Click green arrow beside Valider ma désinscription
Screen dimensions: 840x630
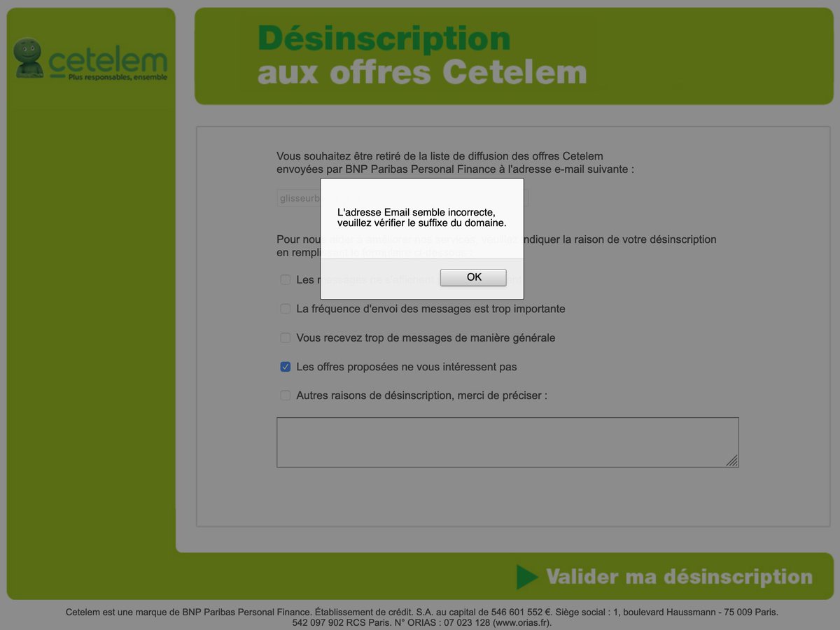point(527,577)
